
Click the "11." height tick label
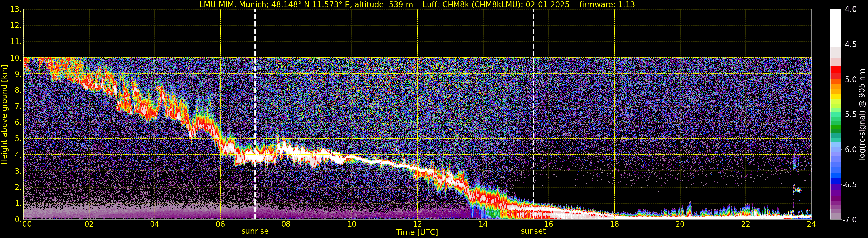coord(16,42)
